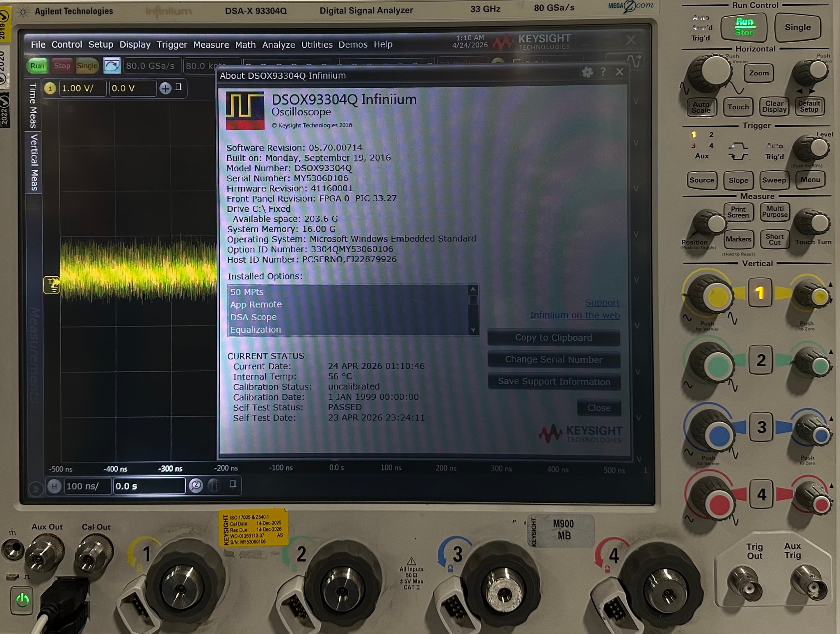The image size is (840, 634).
Task: Select the 80.0 GSa/s sample rate field
Action: click(152, 66)
